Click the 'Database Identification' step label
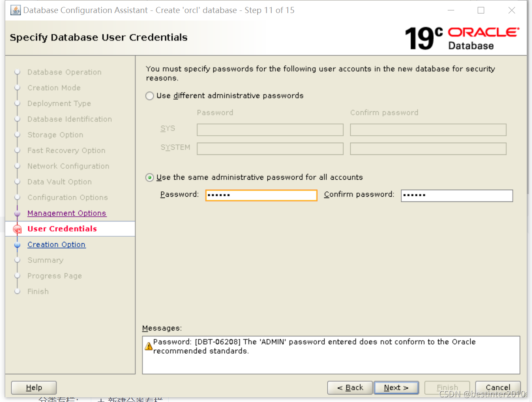532x402 pixels. 70,119
